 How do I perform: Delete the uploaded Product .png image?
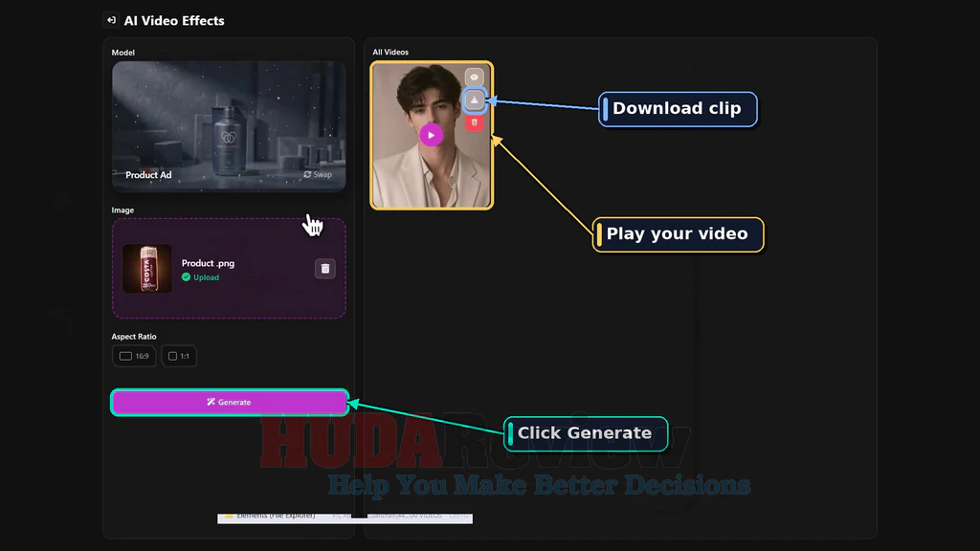pos(325,269)
